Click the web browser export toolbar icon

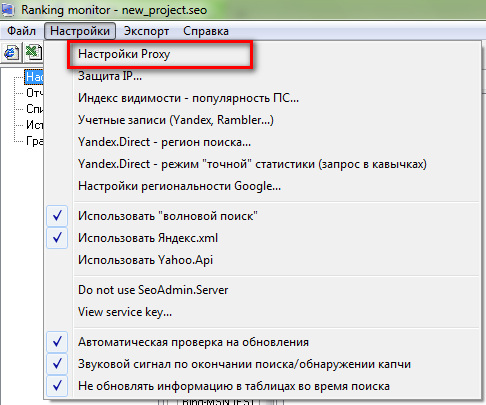[x=11, y=53]
